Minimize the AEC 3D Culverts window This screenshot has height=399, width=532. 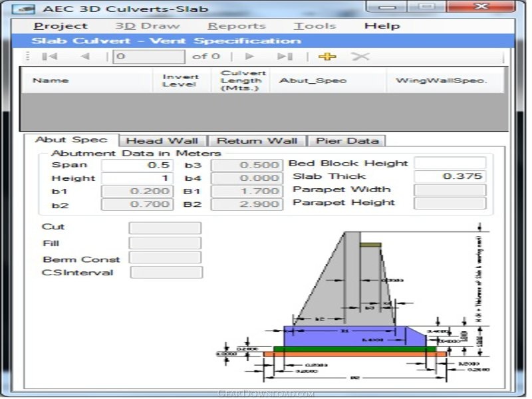point(387,7)
